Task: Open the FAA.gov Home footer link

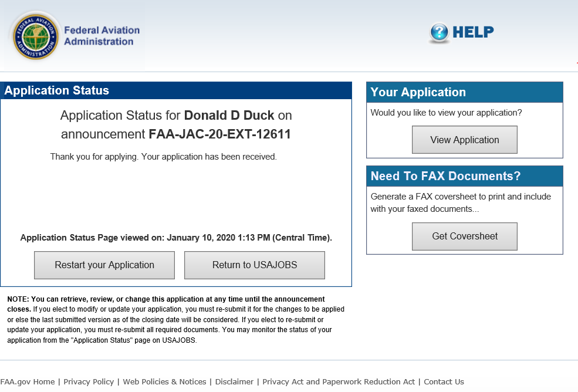Action: [x=28, y=382]
